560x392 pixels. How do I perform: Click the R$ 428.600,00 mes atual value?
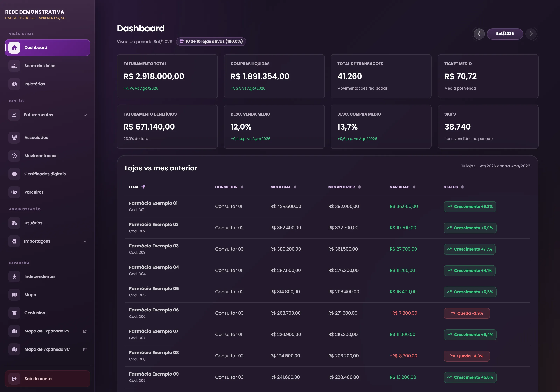pos(286,206)
